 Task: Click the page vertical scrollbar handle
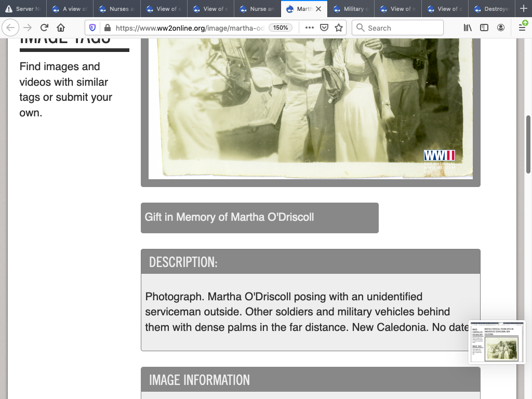point(528,144)
